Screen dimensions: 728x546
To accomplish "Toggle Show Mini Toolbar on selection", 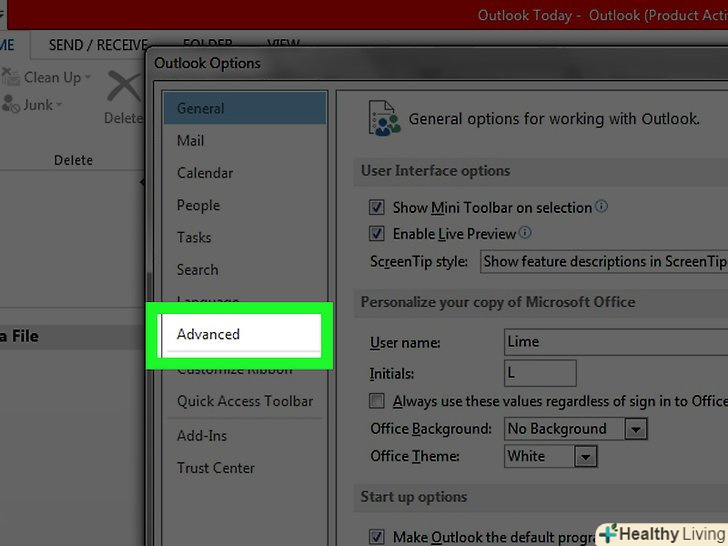I will click(x=377, y=207).
